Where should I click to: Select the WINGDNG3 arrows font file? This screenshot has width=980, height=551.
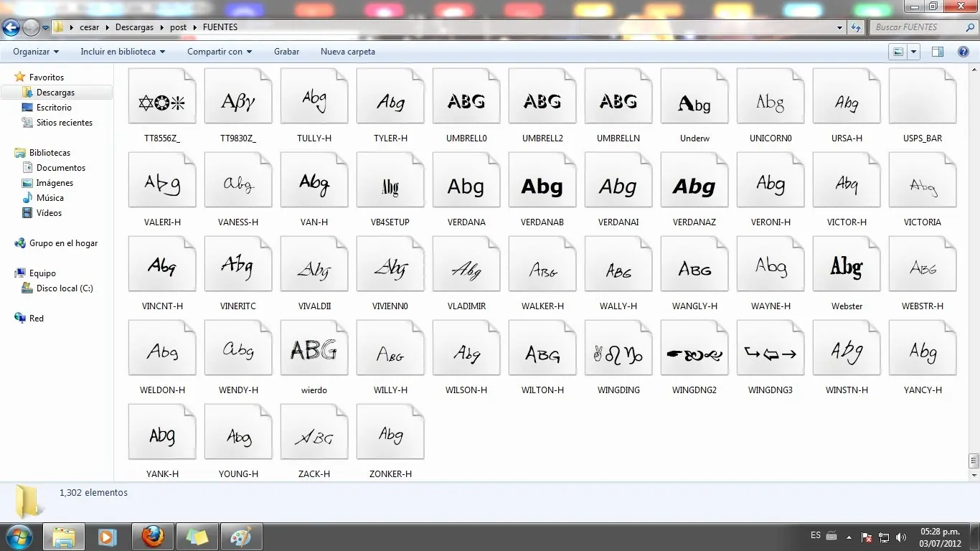point(771,357)
